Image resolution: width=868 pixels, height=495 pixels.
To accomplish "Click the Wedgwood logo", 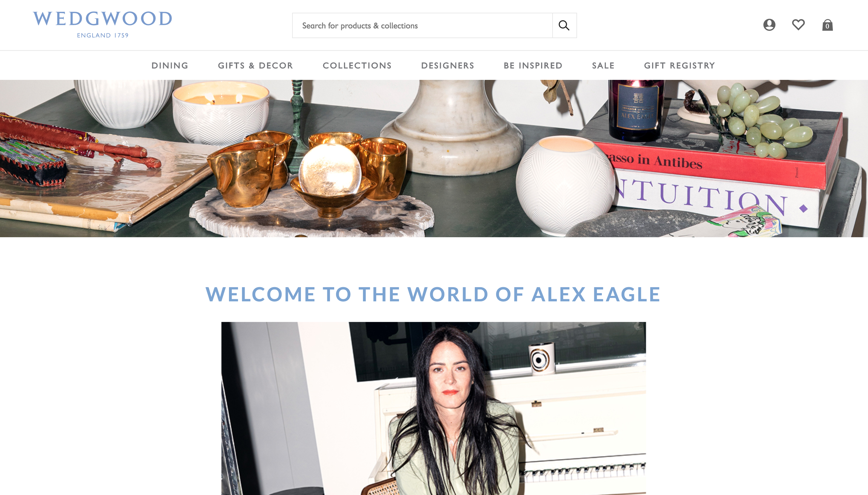I will (103, 24).
